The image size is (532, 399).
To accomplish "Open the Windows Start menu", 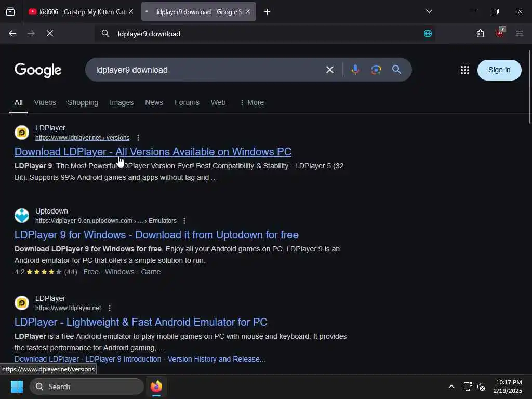I will 17,387.
